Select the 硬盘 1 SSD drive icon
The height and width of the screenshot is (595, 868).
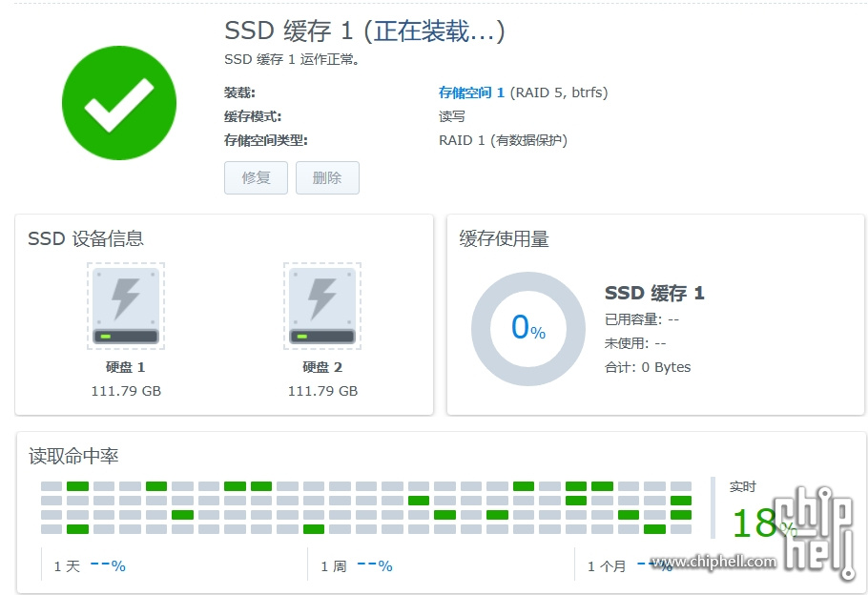(x=125, y=306)
